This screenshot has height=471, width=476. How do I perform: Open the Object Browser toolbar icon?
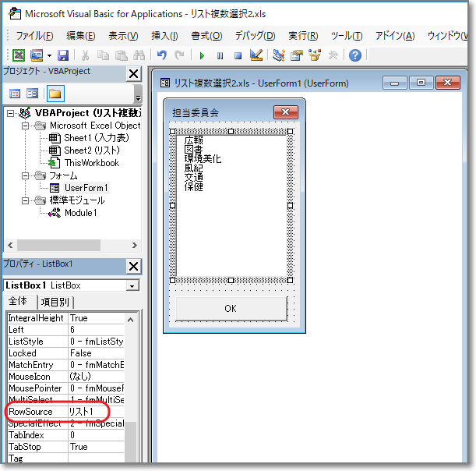pos(316,55)
